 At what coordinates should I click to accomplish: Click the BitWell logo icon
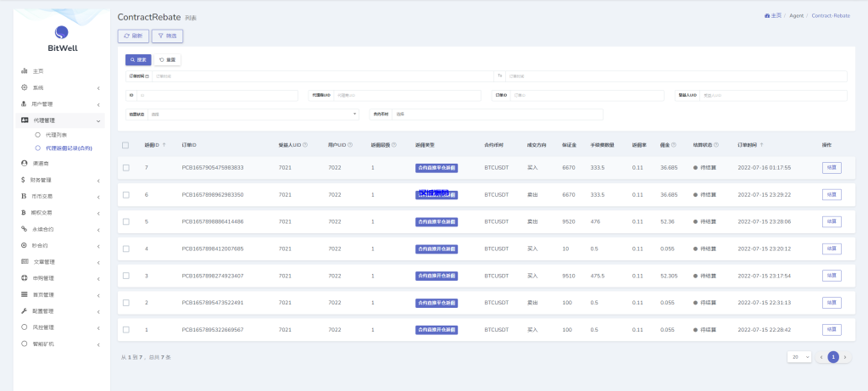61,33
